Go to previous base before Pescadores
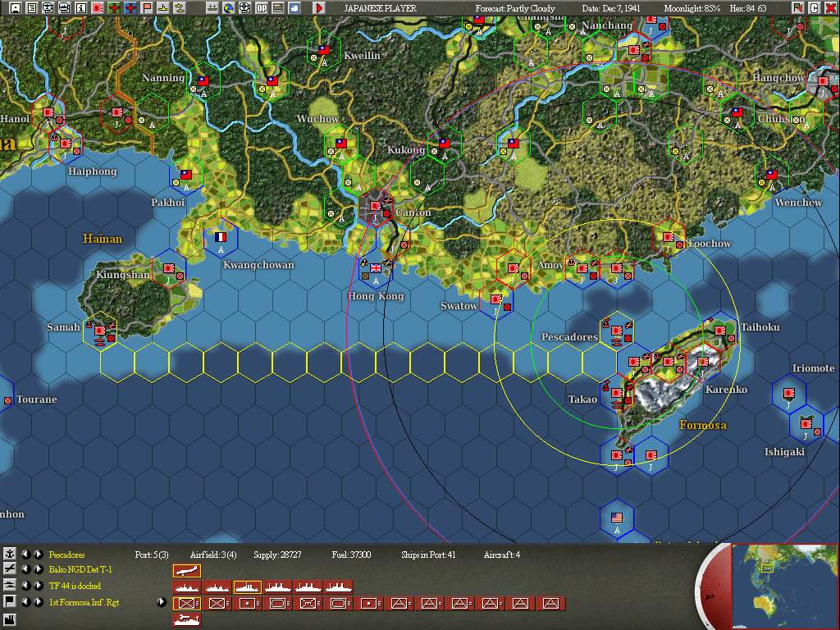Viewport: 840px width, 630px height. (x=25, y=554)
